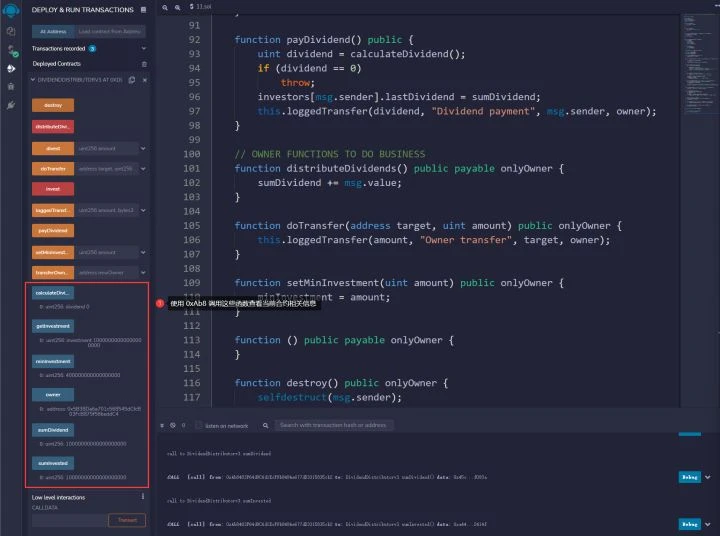Image resolution: width=720 pixels, height=536 pixels.
Task: Open the File Explorer sidebar icon
Action: click(x=11, y=31)
